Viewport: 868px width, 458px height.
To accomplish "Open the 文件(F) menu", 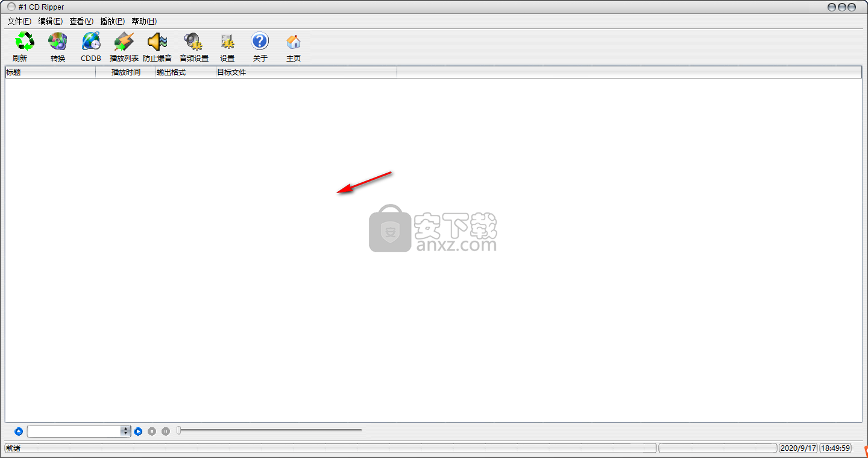I will click(x=19, y=21).
